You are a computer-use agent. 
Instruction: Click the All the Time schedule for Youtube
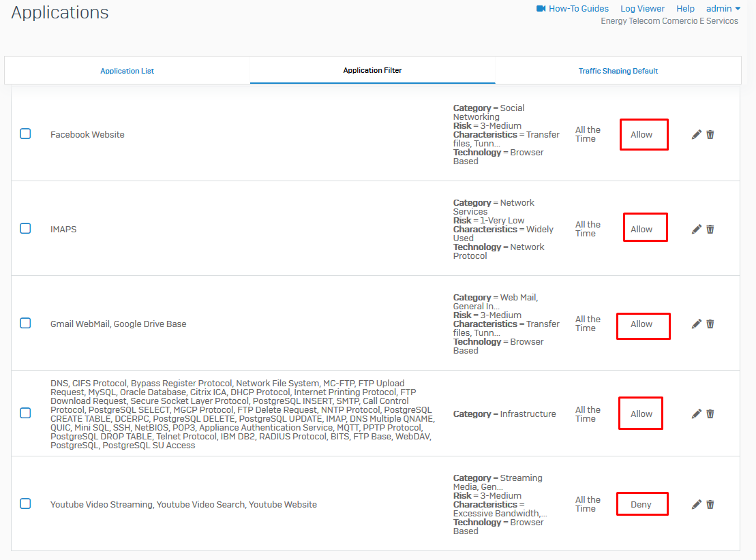[x=588, y=504]
